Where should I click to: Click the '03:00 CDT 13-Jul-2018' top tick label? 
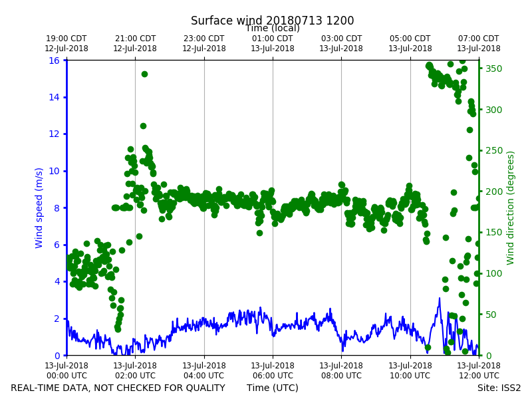pos(341,43)
